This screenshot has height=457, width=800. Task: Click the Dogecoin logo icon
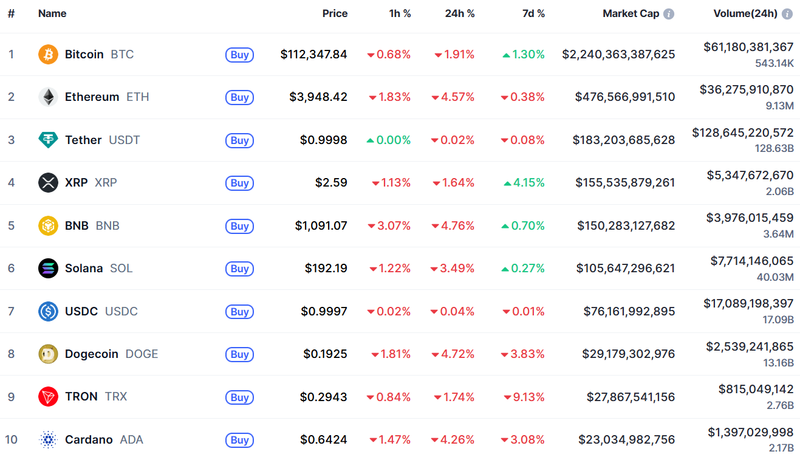point(47,354)
